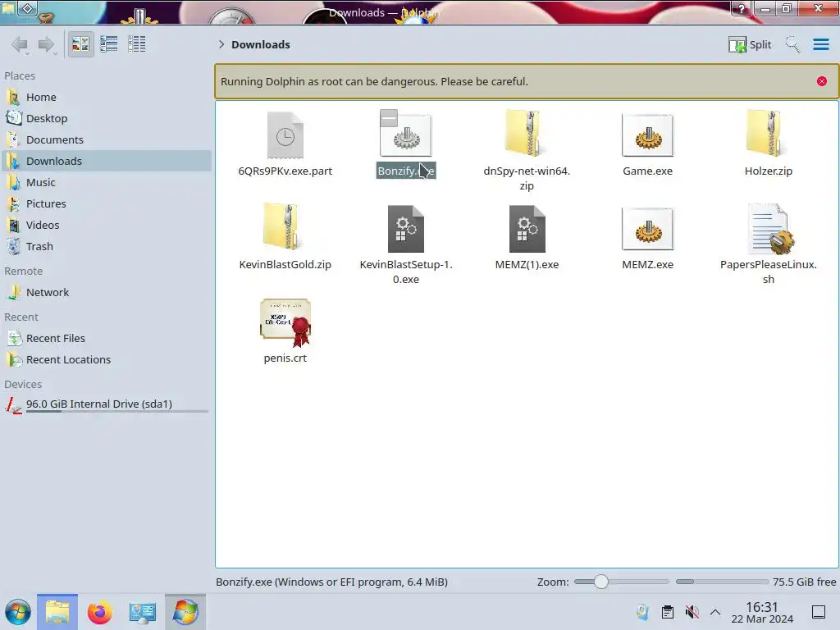Click the Holzer.zip file name label
Viewport: 840px width, 630px height.
click(768, 171)
